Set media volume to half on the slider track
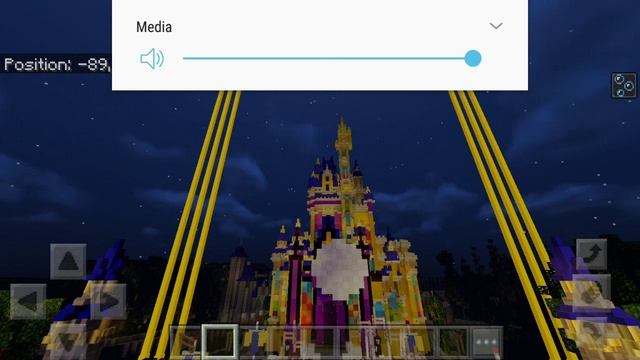This screenshot has width=640, height=360. [328, 58]
